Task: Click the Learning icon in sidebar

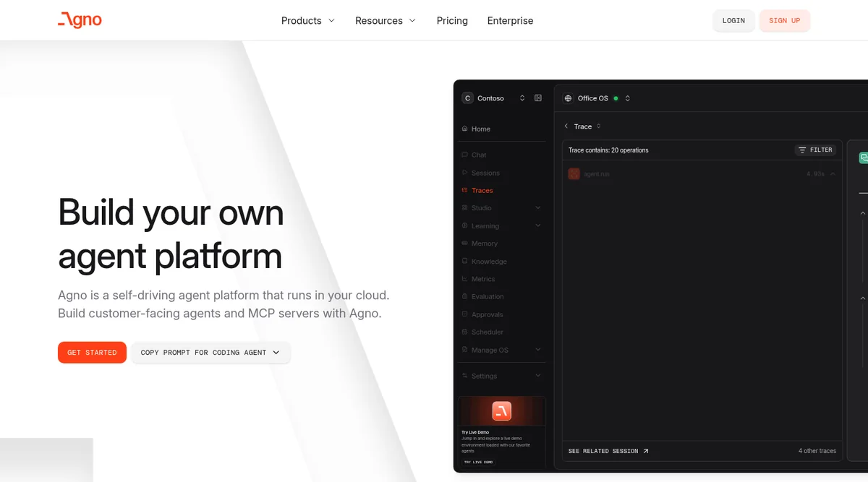Action: (464, 225)
